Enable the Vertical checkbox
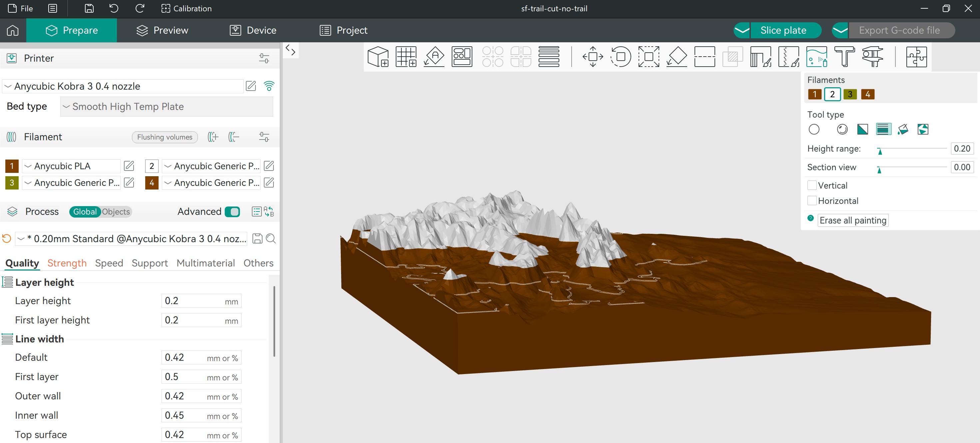 click(x=812, y=185)
